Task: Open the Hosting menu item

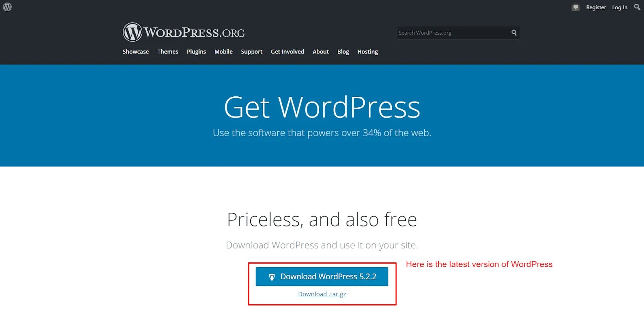Action: click(x=367, y=52)
